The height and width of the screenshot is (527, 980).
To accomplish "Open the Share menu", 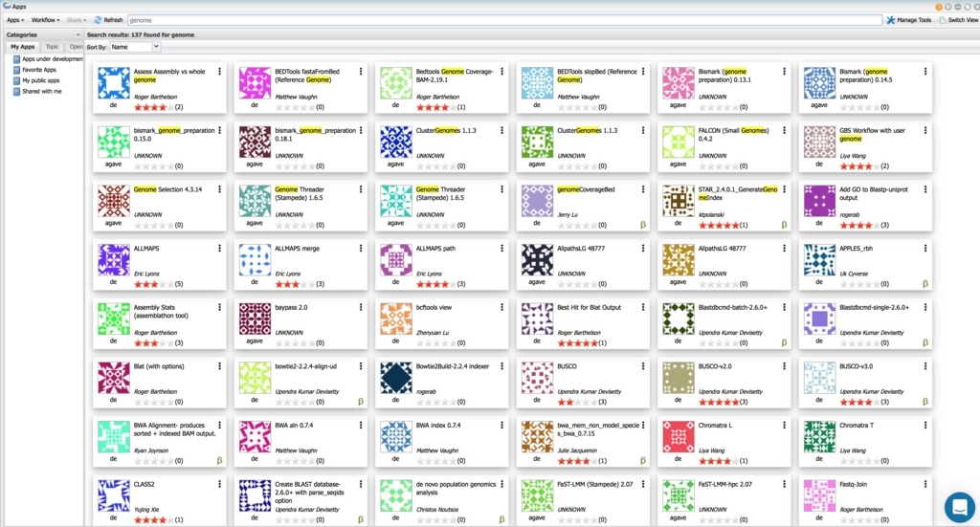I will click(x=77, y=20).
